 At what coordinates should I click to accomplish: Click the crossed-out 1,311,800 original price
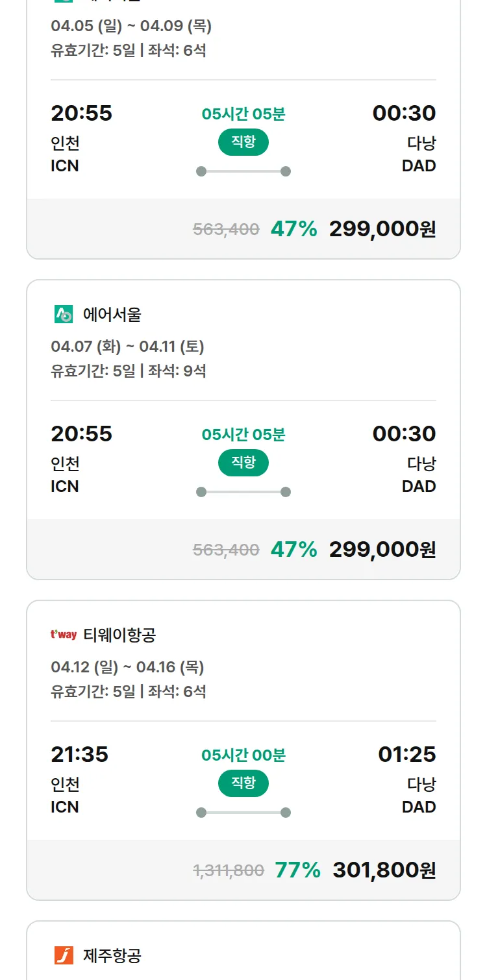[x=229, y=870]
